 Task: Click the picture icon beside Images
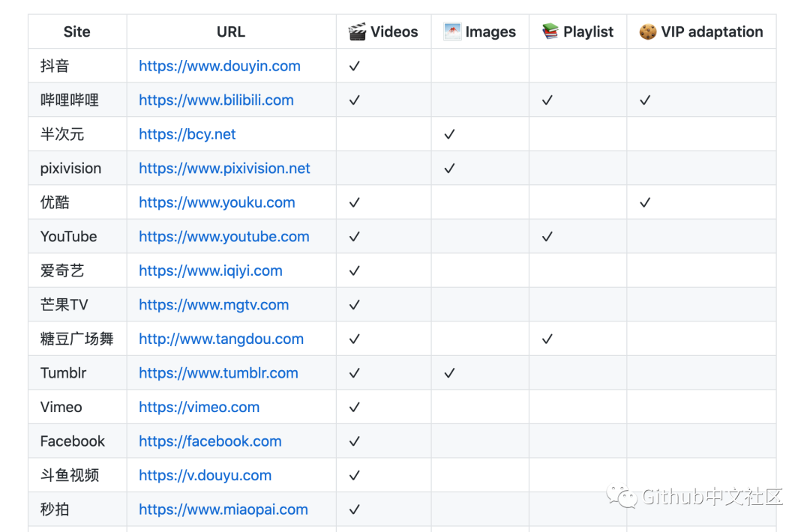point(452,31)
